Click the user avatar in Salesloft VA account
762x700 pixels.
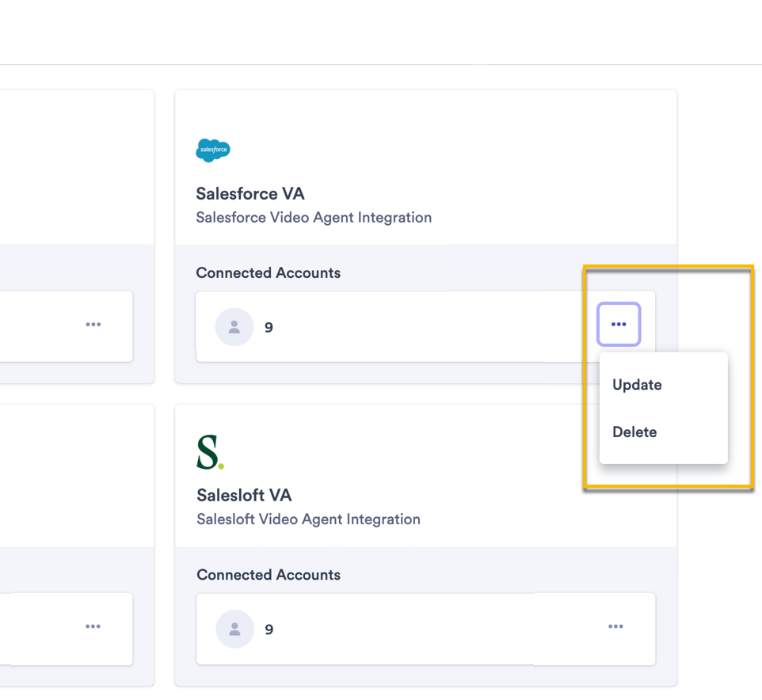pyautogui.click(x=234, y=629)
